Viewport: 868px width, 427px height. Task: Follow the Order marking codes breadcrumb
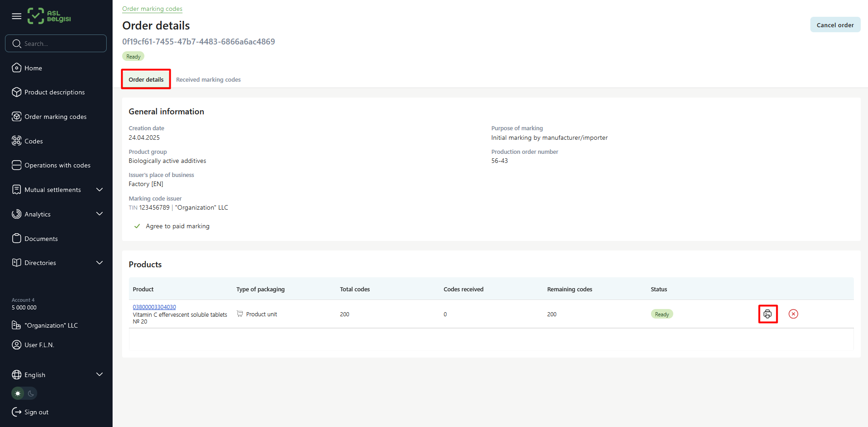click(152, 9)
